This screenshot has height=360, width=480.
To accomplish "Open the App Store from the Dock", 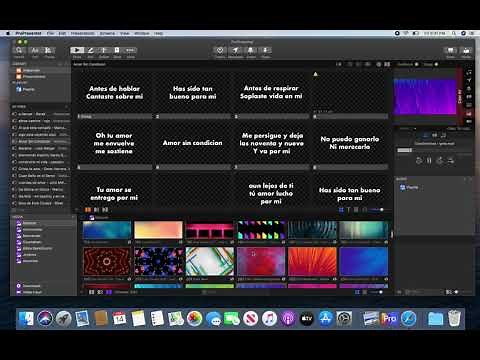I will (326, 318).
